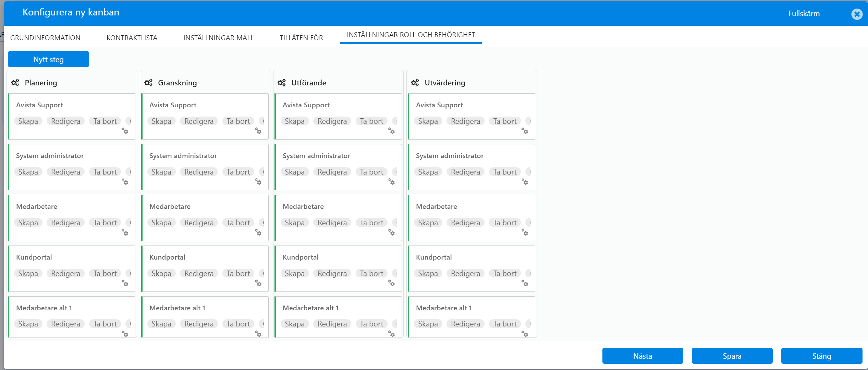Image resolution: width=868 pixels, height=370 pixels.
Task: Click gear icon on Kundportal card in Utförande
Action: click(x=392, y=283)
